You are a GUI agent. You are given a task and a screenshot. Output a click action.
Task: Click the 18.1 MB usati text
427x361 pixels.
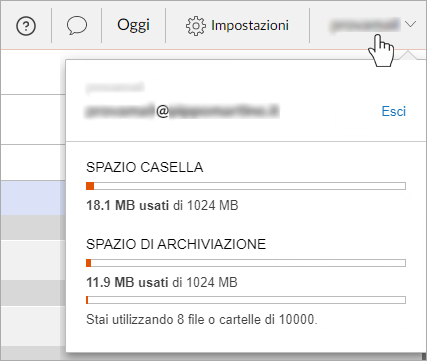(128, 205)
